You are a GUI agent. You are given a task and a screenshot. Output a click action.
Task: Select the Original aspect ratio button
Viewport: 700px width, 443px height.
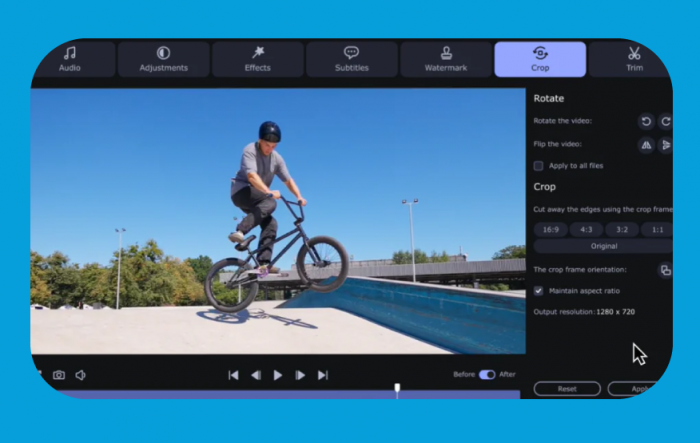click(x=604, y=246)
